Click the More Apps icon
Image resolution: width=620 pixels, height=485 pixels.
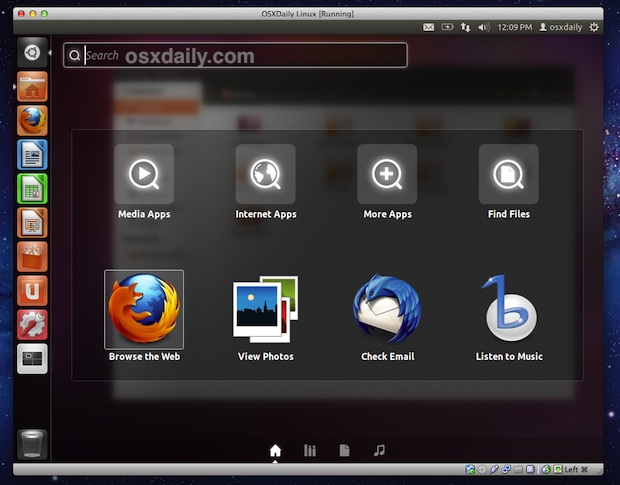pyautogui.click(x=387, y=175)
